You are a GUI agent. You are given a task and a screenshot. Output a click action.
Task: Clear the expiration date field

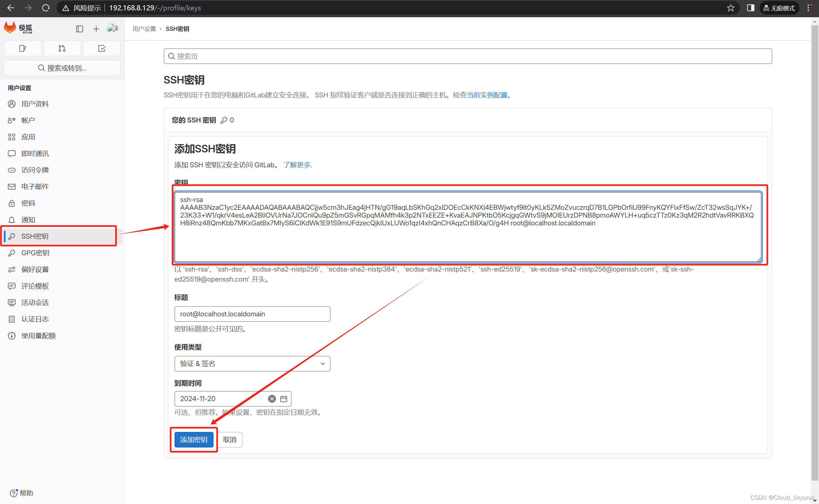tap(272, 399)
